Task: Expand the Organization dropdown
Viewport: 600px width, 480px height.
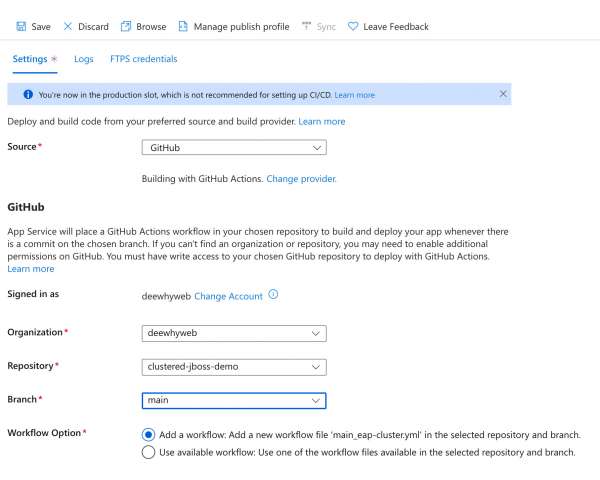Action: [x=234, y=333]
